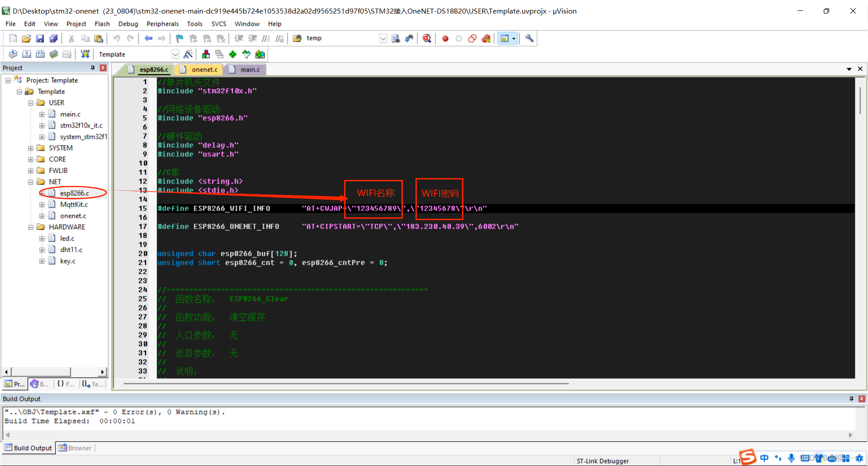The height and width of the screenshot is (466, 868).
Task: Paste with the clipboard icon
Action: (x=99, y=38)
